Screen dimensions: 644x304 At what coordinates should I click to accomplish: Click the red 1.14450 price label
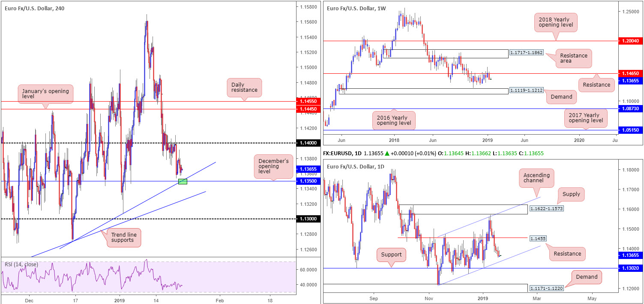[x=308, y=109]
